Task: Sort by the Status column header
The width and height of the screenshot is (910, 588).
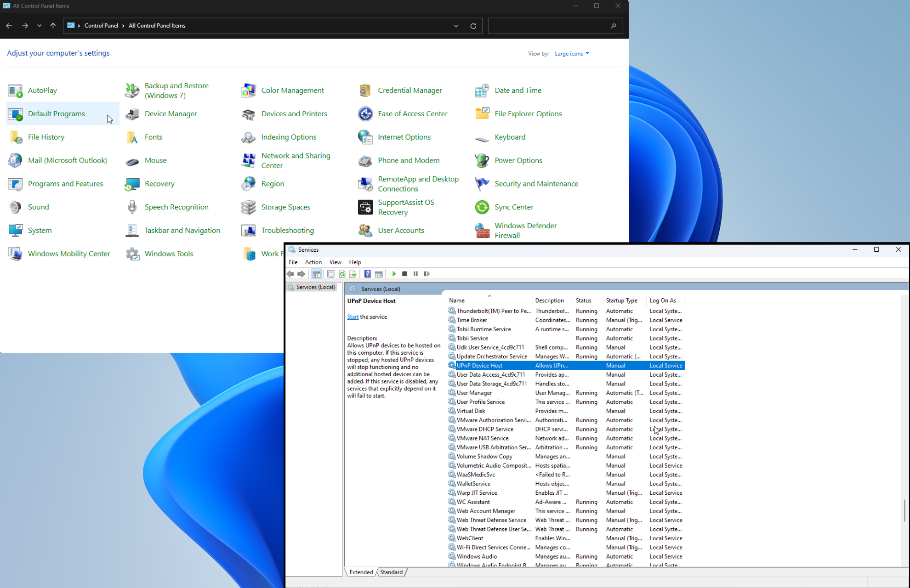Action: (x=588, y=300)
